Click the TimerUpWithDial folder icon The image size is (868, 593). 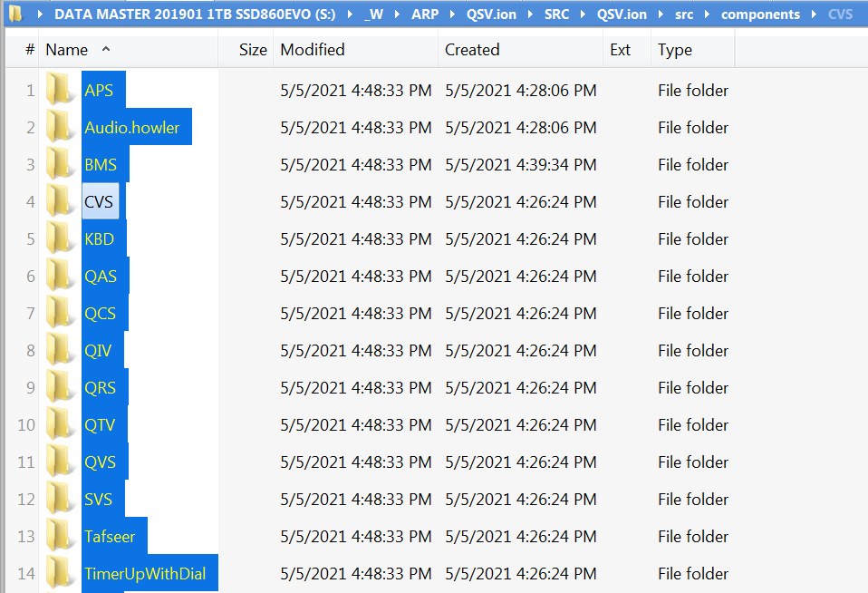60,573
